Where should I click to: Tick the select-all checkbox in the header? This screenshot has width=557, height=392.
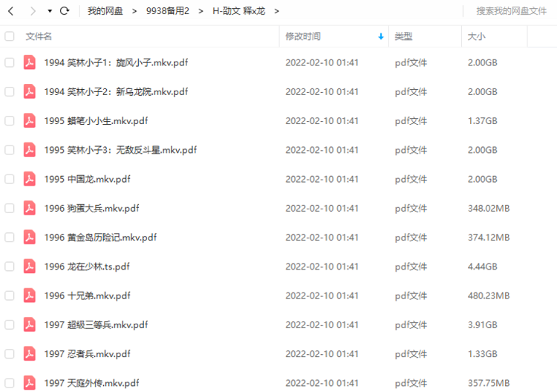pyautogui.click(x=10, y=36)
